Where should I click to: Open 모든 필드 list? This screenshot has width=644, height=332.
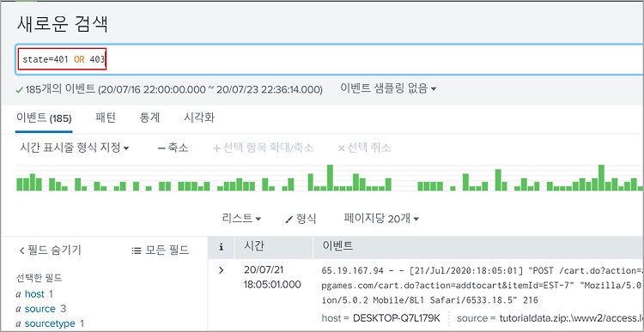click(x=161, y=250)
